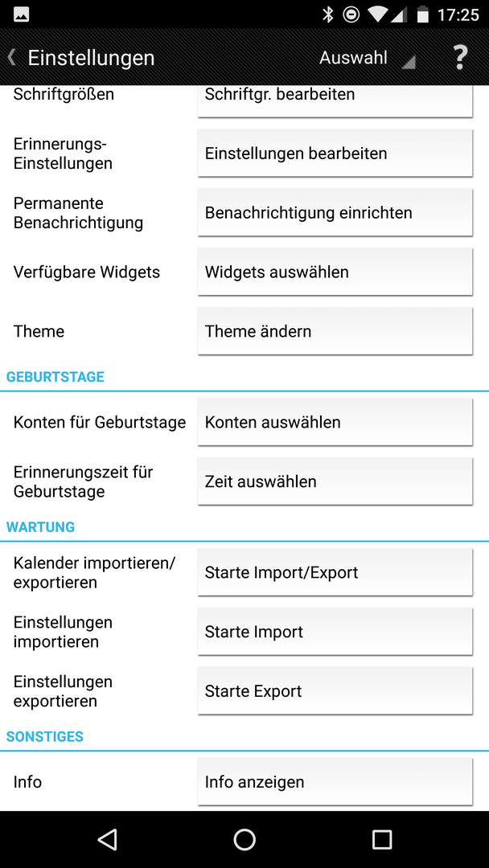The width and height of the screenshot is (489, 868).
Task: Tap Theme ändern
Action: click(x=335, y=331)
